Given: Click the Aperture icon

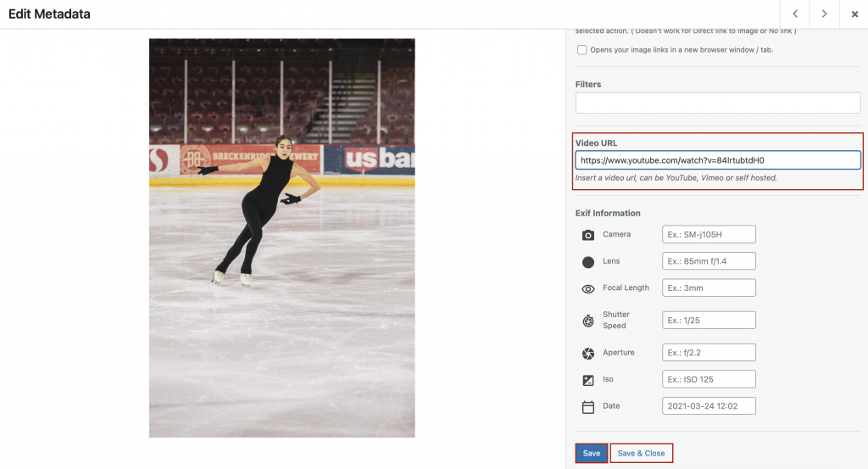Looking at the screenshot, I should [588, 354].
